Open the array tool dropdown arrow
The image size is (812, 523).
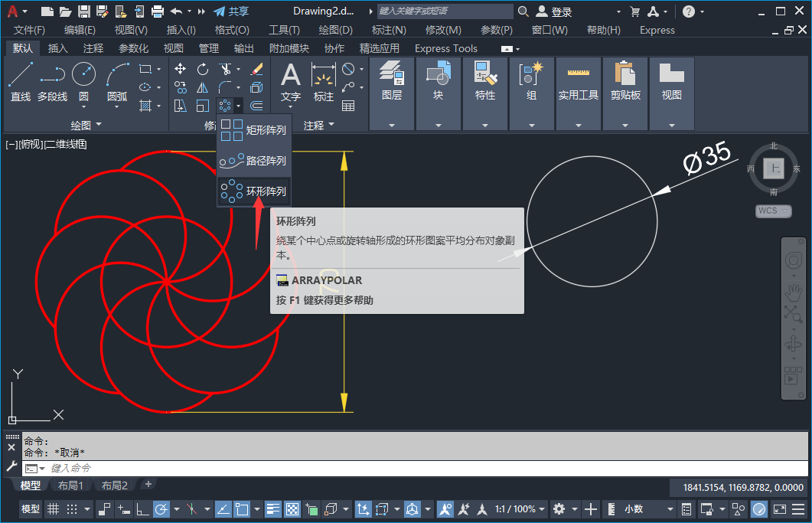(x=238, y=106)
